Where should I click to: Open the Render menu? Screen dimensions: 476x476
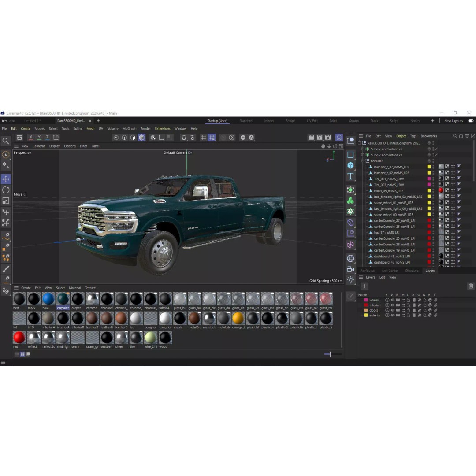pos(145,129)
